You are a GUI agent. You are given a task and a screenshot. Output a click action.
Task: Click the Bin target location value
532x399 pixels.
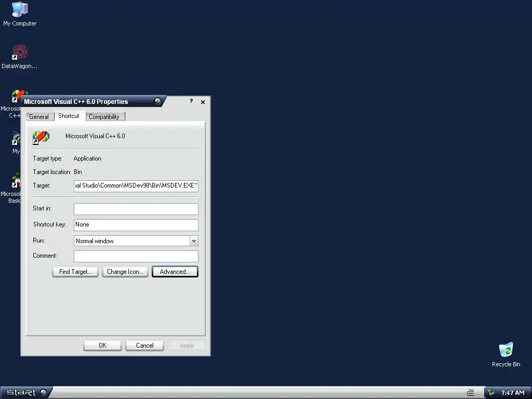78,172
